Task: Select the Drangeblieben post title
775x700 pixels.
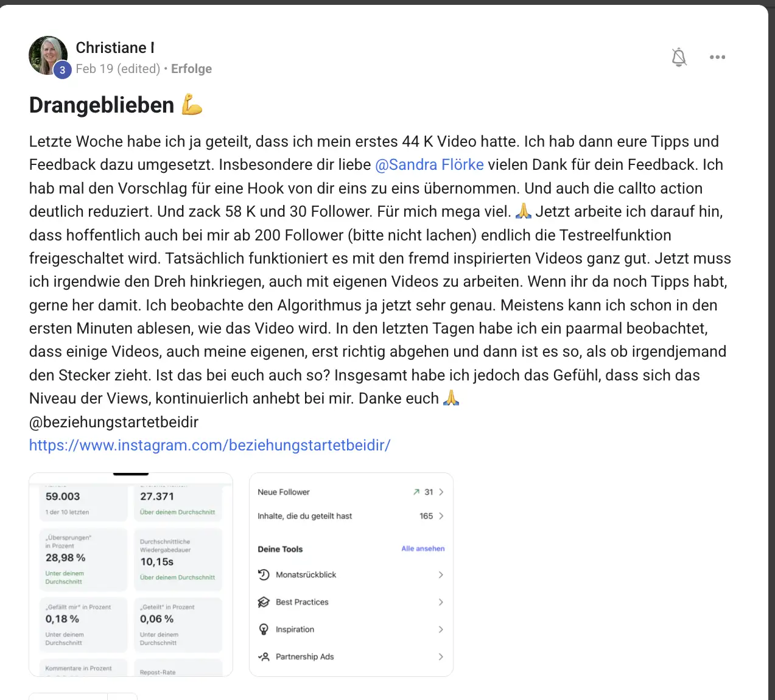Action: [102, 105]
